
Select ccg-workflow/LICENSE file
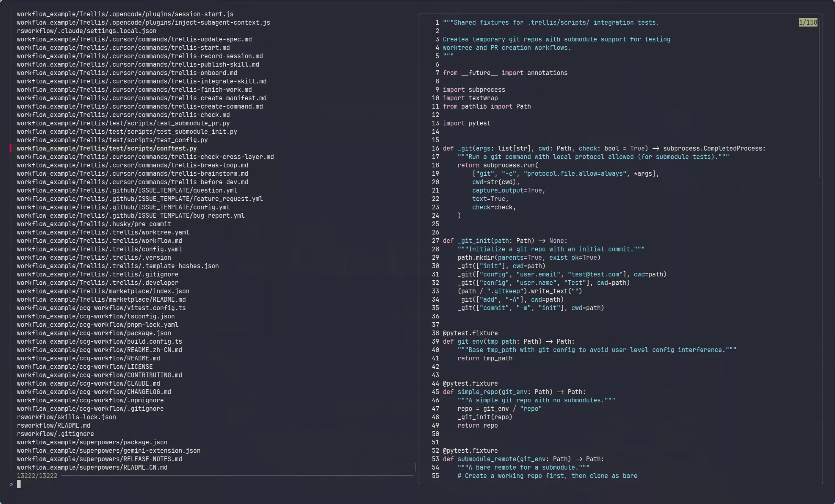85,367
